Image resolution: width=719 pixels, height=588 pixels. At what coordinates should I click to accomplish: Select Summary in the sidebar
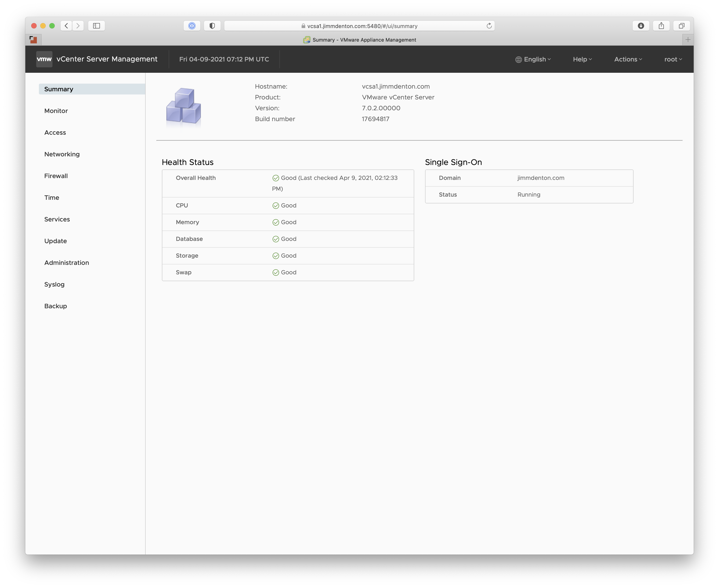tap(92, 89)
